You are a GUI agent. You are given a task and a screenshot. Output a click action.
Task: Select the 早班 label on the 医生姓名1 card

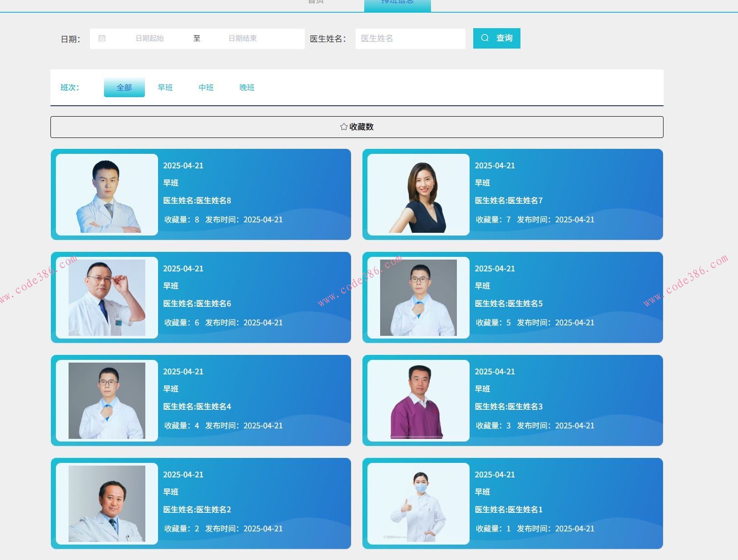coord(482,492)
